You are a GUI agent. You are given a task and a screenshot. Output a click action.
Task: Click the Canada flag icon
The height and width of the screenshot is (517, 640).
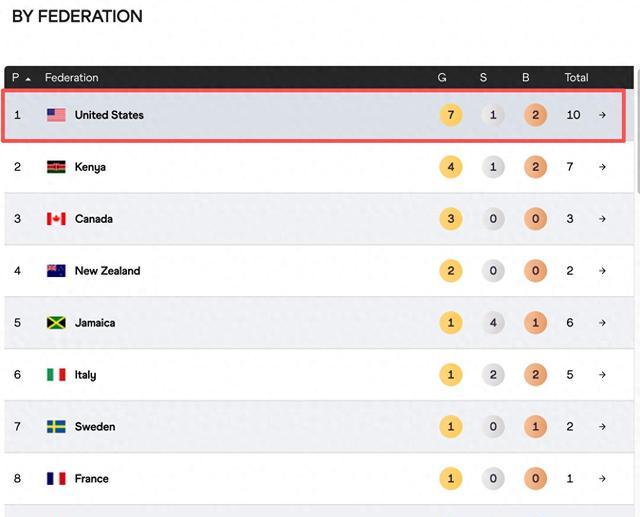tap(56, 219)
